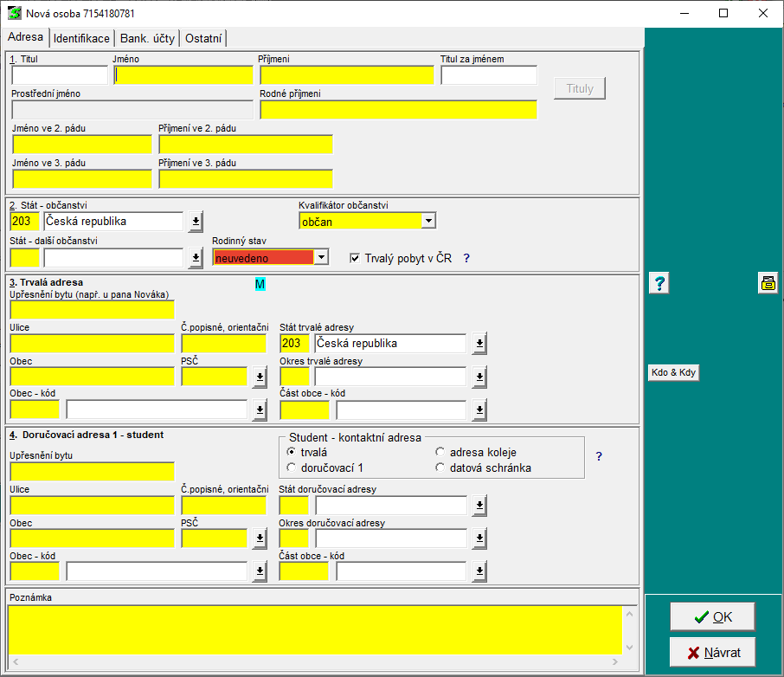The width and height of the screenshot is (784, 677).
Task: Open the Rodinný stav dropdown
Action: 321,257
